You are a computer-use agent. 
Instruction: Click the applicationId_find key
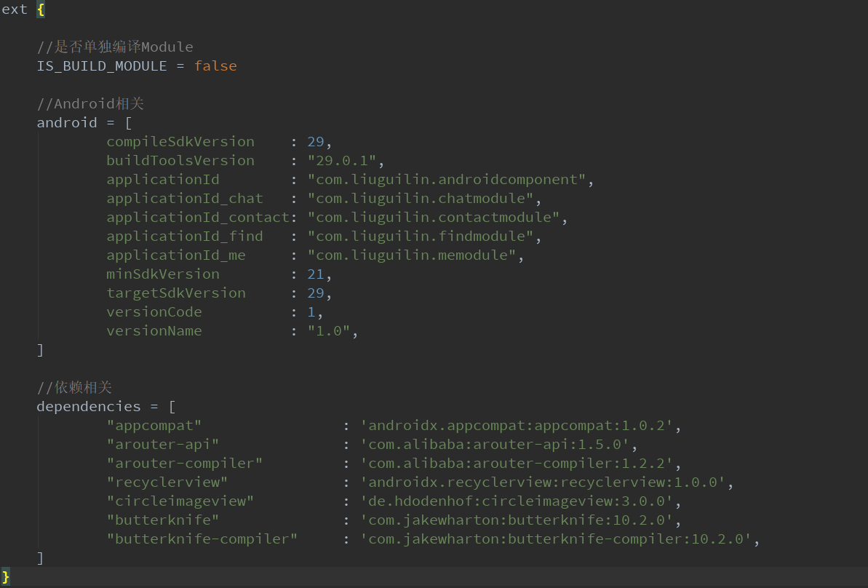185,237
